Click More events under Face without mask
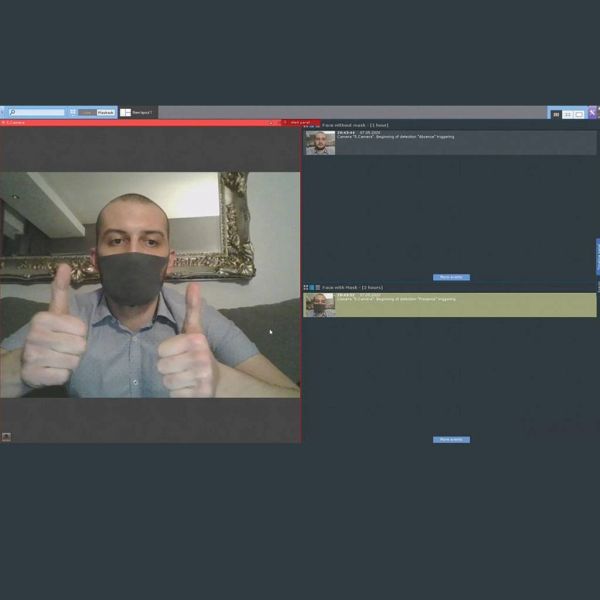This screenshot has width=600, height=600. coord(451,277)
